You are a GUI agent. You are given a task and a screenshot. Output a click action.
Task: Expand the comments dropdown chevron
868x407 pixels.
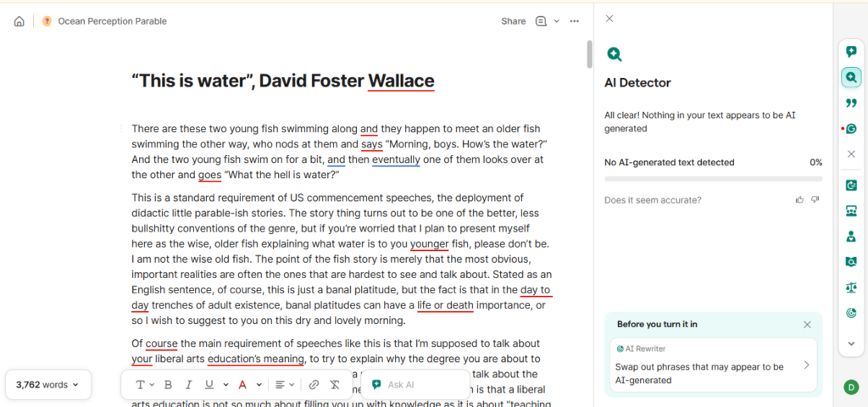pyautogui.click(x=556, y=21)
